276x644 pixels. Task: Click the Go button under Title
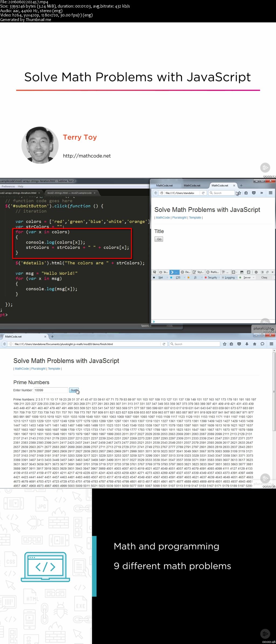159,239
